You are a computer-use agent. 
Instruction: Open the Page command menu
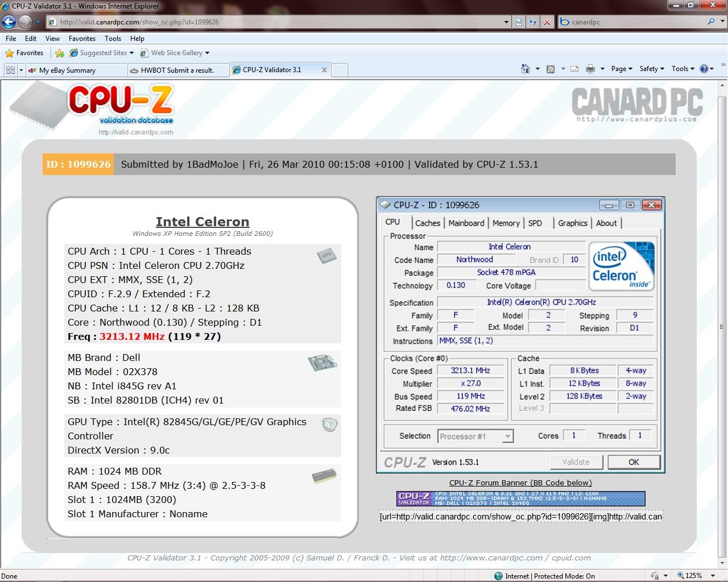point(622,69)
